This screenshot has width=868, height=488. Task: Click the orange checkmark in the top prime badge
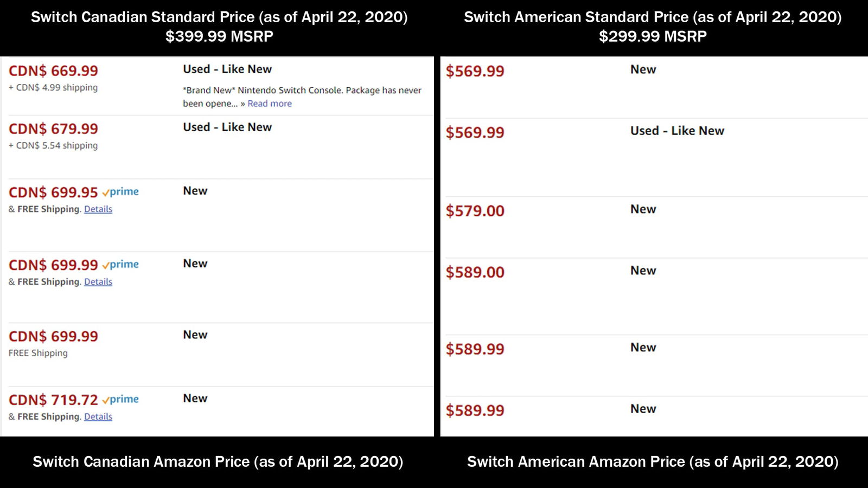105,191
